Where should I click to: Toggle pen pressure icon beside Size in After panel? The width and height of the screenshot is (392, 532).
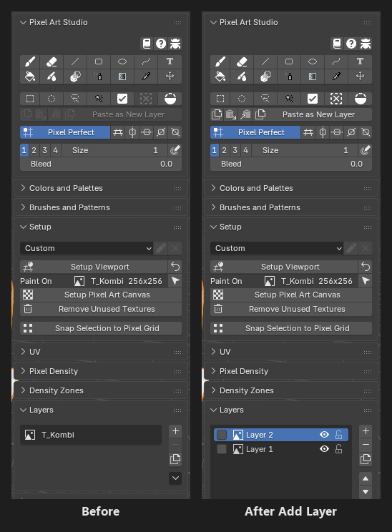(x=366, y=150)
